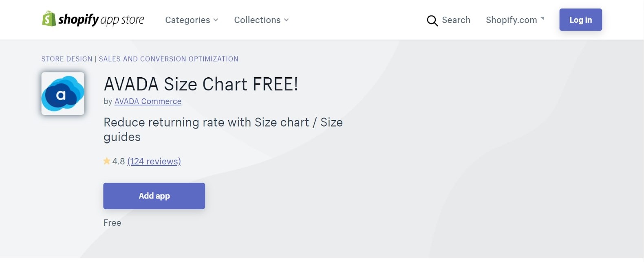Expand the chevron beside Collections
This screenshot has width=644, height=262.
tap(286, 20)
